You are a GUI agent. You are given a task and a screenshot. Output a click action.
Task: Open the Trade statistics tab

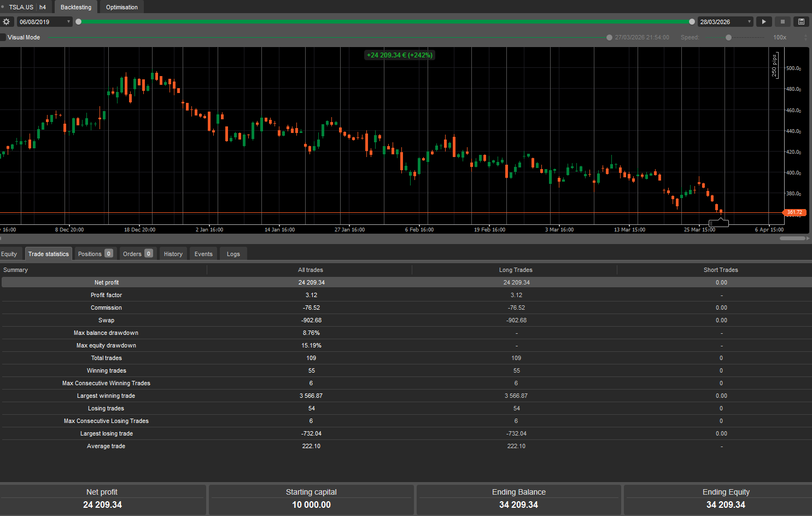click(x=48, y=253)
